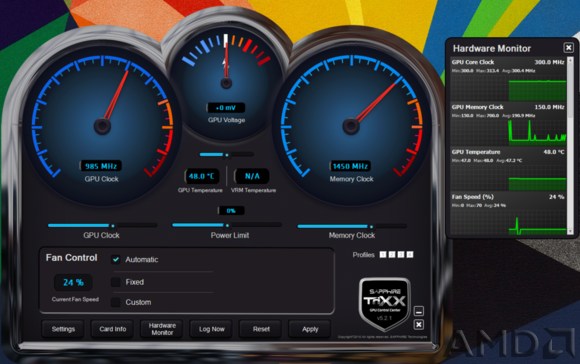The image size is (580, 364).
Task: Click the Power Limit slider handle
Action: (227, 225)
